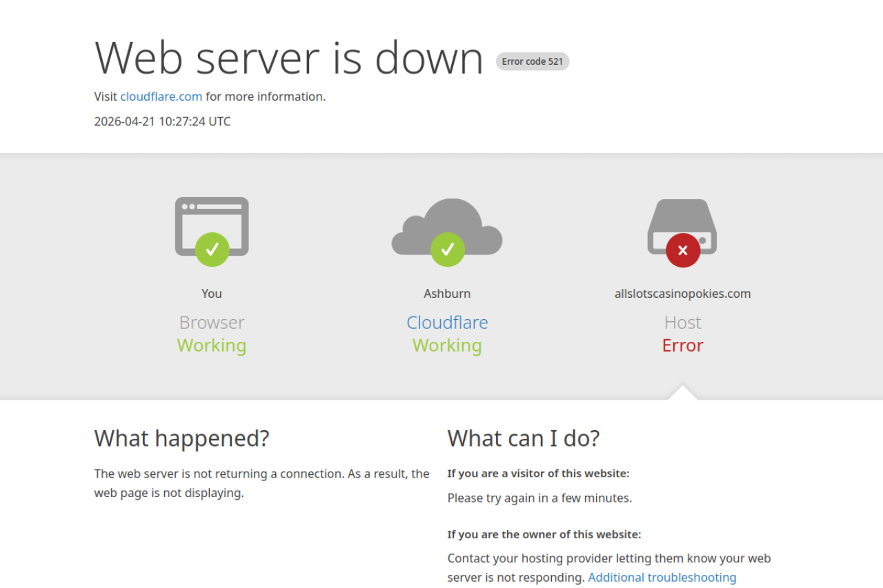Image resolution: width=883 pixels, height=588 pixels.
Task: Click the white triangle pointer below Host
Action: point(682,393)
